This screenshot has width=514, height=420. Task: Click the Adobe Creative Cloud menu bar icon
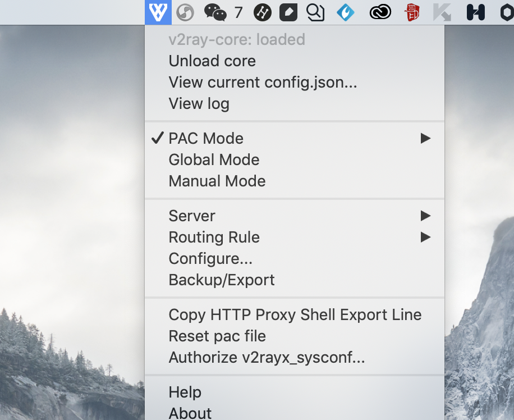click(x=380, y=12)
